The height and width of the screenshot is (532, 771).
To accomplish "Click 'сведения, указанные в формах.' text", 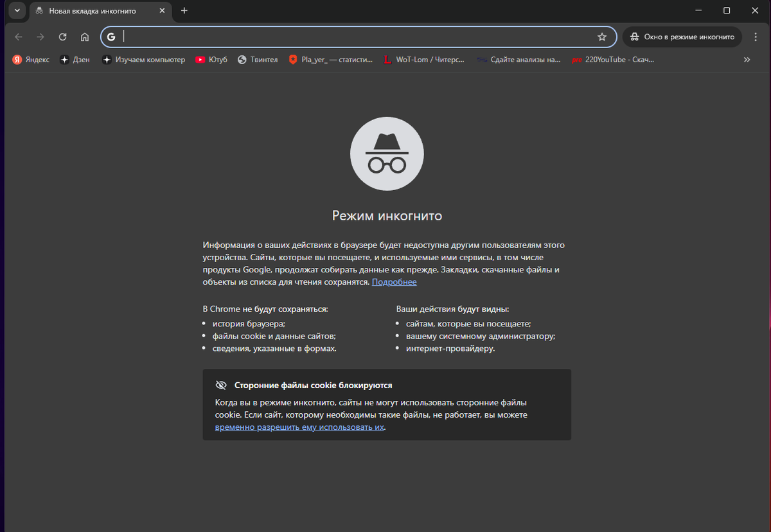I will [274, 348].
